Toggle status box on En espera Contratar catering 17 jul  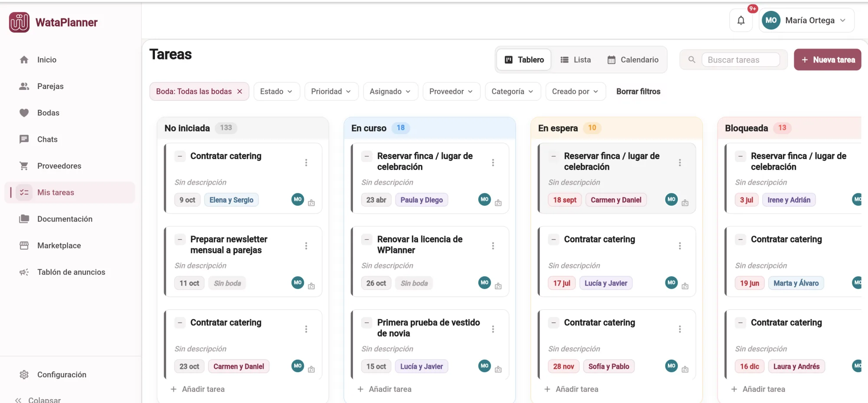(x=553, y=239)
